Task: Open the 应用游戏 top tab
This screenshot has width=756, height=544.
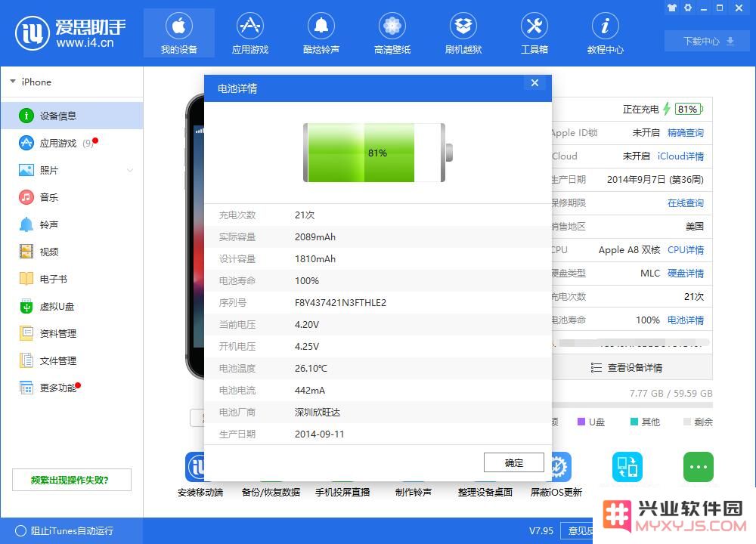Action: tap(249, 32)
